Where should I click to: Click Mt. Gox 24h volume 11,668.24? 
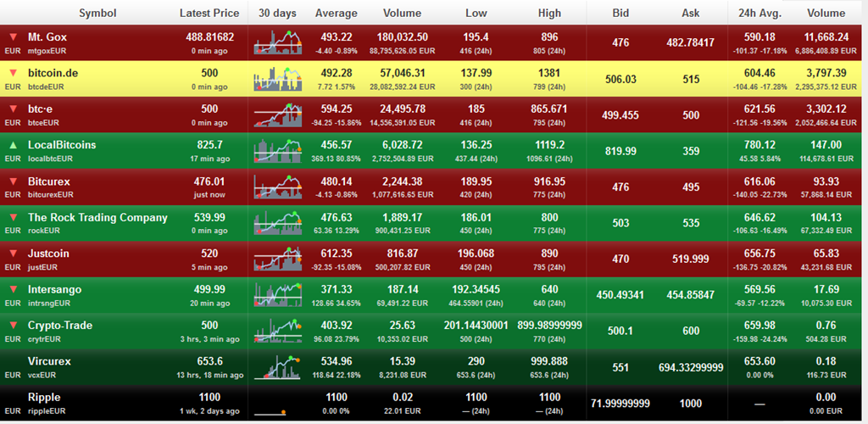pyautogui.click(x=826, y=37)
